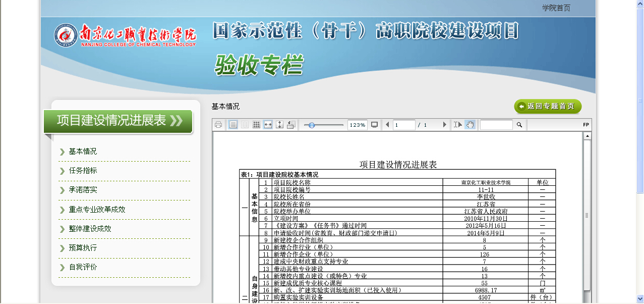Go to next page arrow
Image resolution: width=644 pixels, height=304 pixels.
(x=444, y=125)
